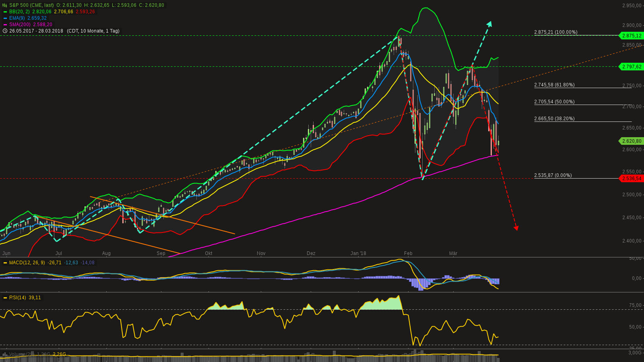Click the yellow RSI(14) legend swatch
The width and height of the screenshot is (644, 362).
point(5,298)
